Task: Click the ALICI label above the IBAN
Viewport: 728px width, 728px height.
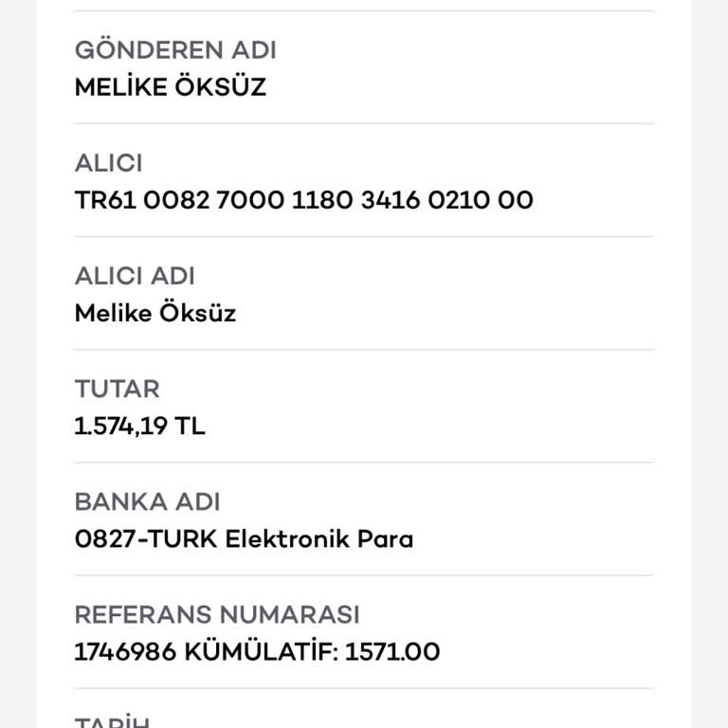Action: [109, 163]
